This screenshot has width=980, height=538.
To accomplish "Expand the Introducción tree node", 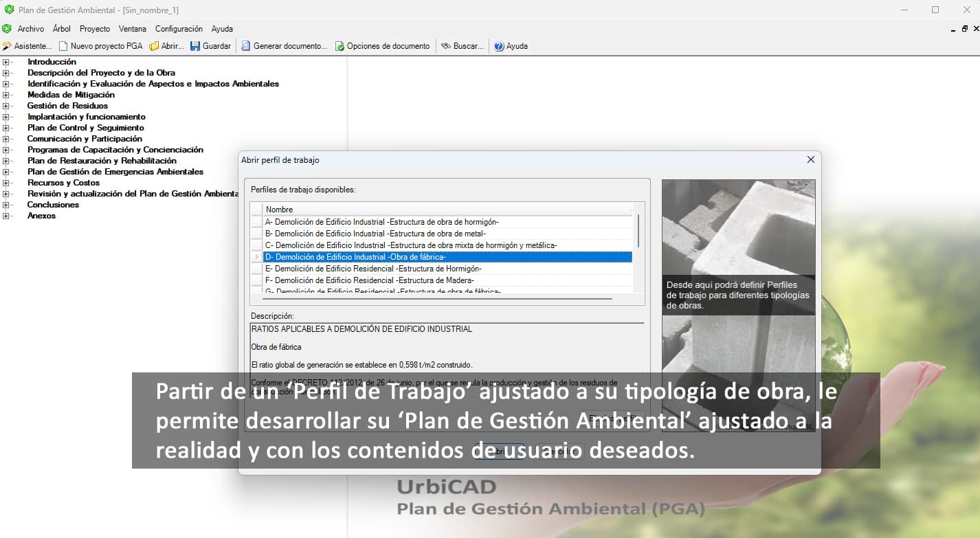I will point(6,62).
